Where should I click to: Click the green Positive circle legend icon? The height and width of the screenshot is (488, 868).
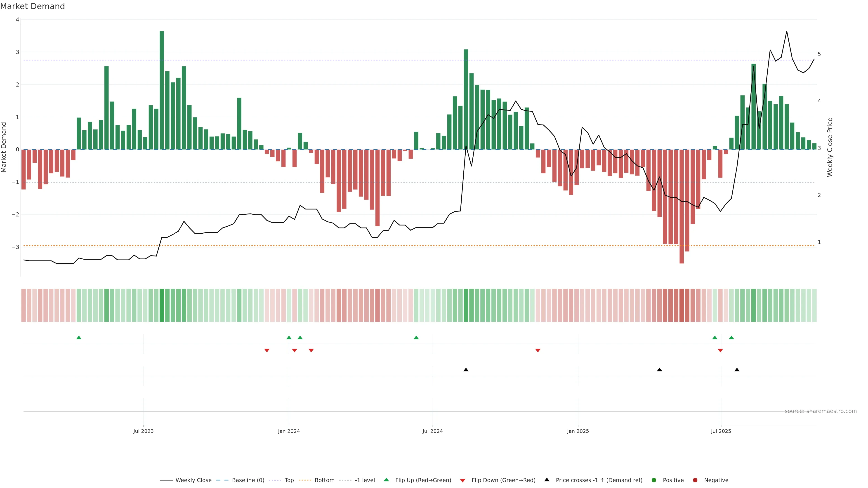(x=654, y=480)
